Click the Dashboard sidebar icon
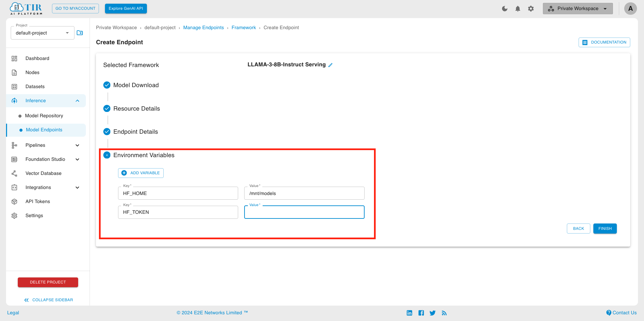The height and width of the screenshot is (321, 644). pyautogui.click(x=14, y=59)
